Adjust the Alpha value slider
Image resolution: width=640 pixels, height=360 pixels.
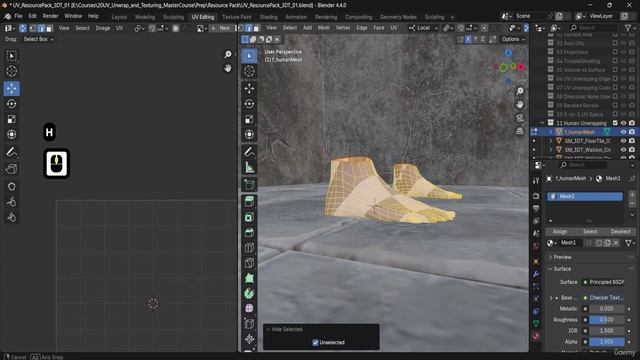pos(607,342)
